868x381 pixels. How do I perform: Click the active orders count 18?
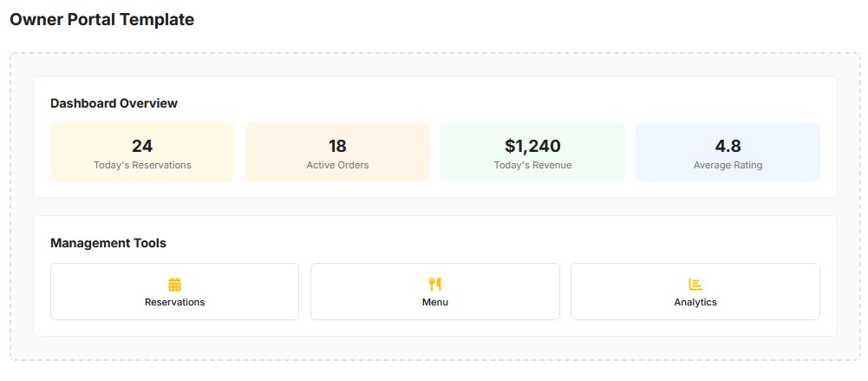[x=337, y=146]
